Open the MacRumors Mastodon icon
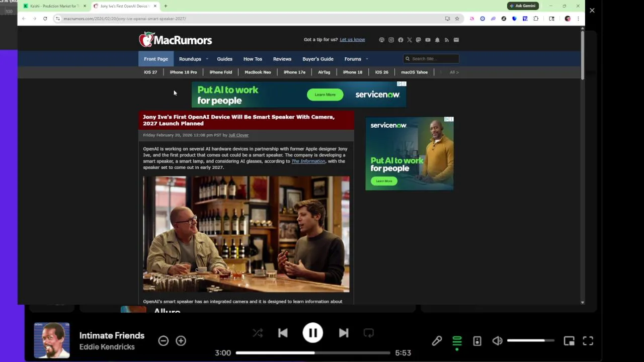 [x=418, y=40]
